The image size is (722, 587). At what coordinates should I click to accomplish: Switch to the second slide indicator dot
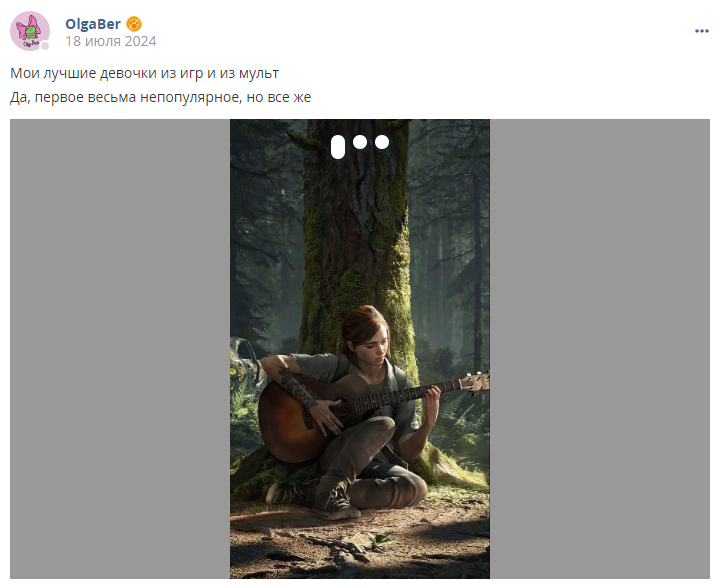pos(360,142)
